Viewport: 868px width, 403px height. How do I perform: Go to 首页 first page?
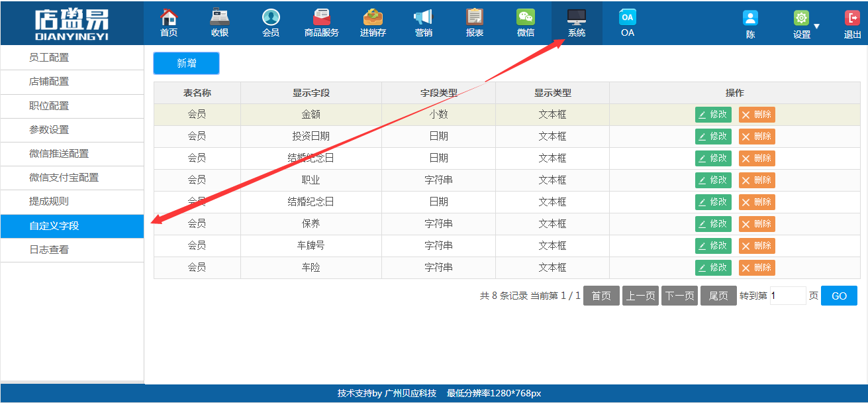[x=601, y=296]
